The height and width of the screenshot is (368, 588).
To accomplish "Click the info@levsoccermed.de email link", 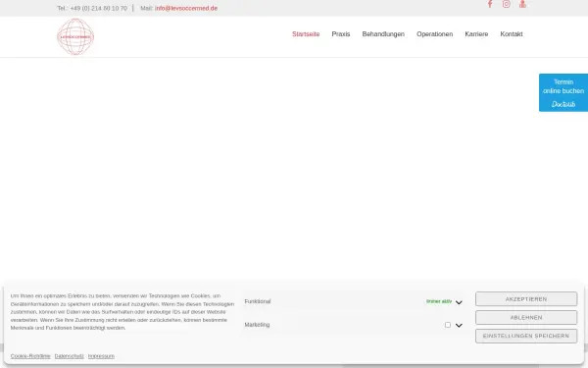I will 186,8.
